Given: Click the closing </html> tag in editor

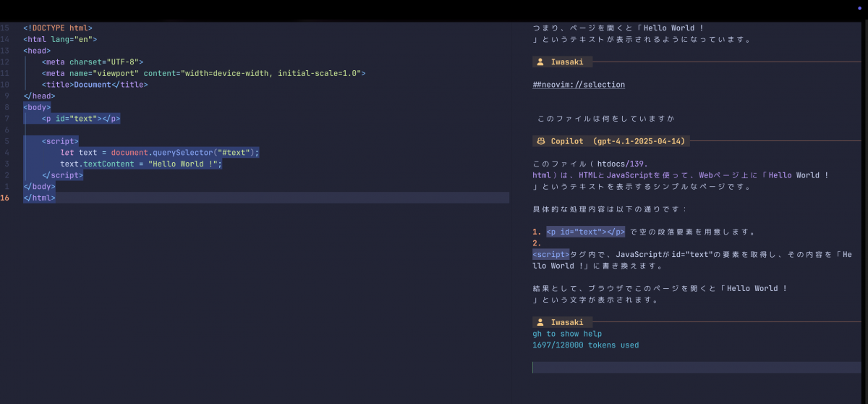Looking at the screenshot, I should (39, 198).
